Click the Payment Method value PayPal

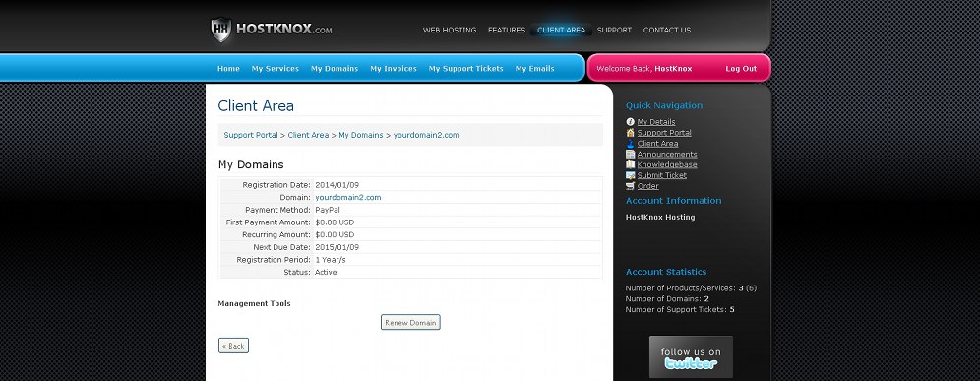point(328,211)
